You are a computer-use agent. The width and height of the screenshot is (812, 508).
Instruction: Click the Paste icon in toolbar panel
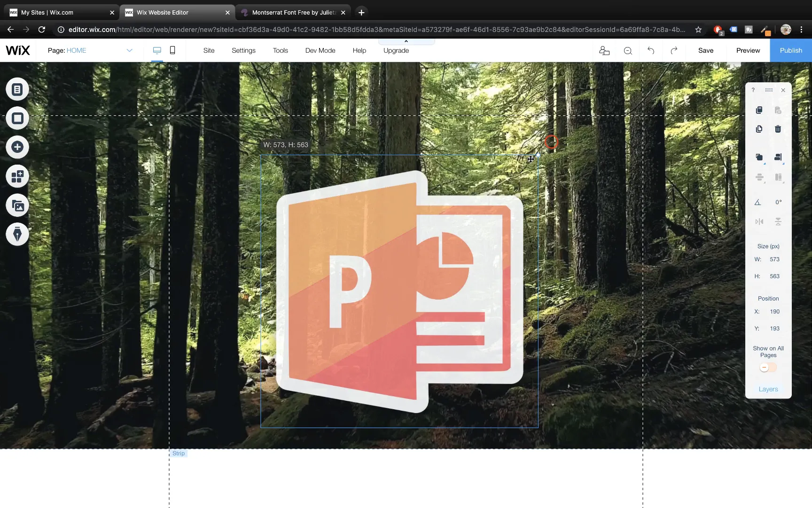[778, 110]
